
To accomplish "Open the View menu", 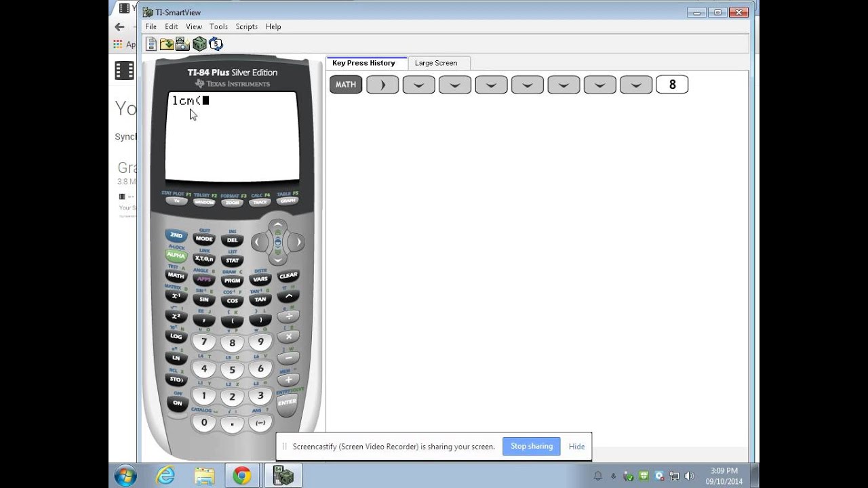I will tap(194, 26).
